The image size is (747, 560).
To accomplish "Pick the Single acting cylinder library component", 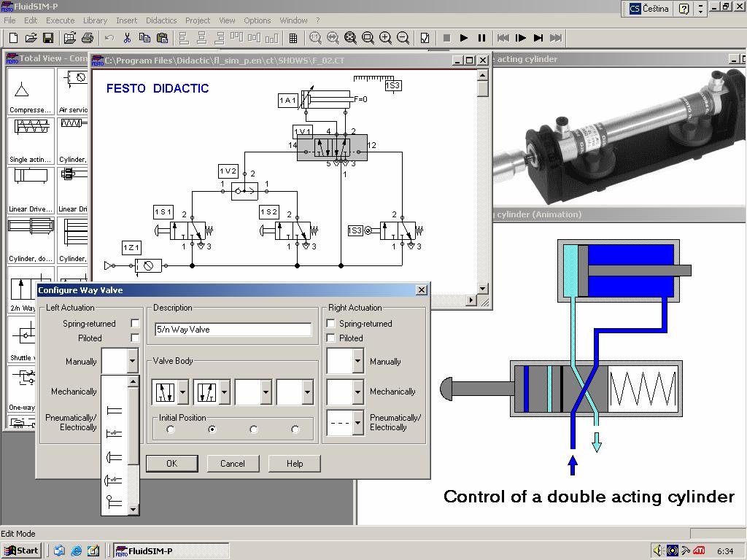I will point(31,141).
